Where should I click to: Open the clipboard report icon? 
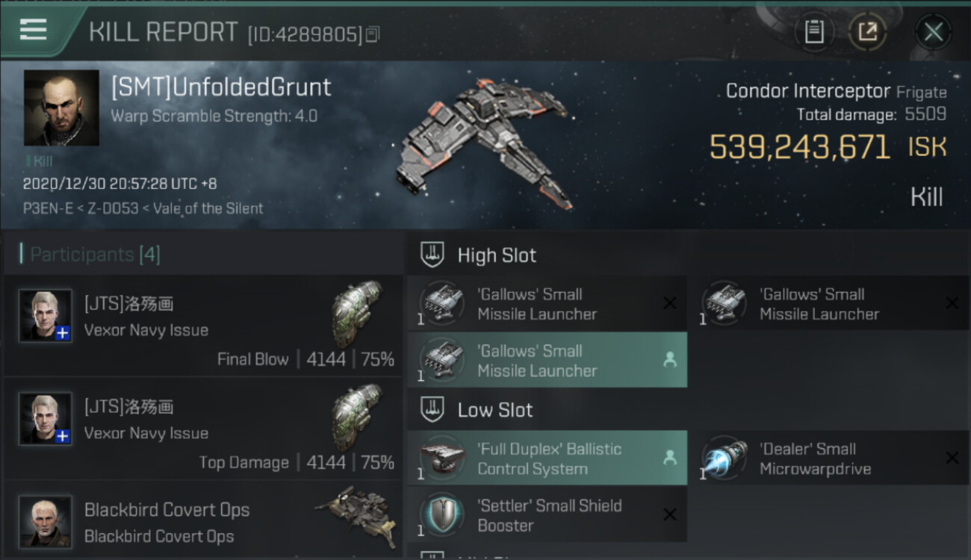pos(814,32)
